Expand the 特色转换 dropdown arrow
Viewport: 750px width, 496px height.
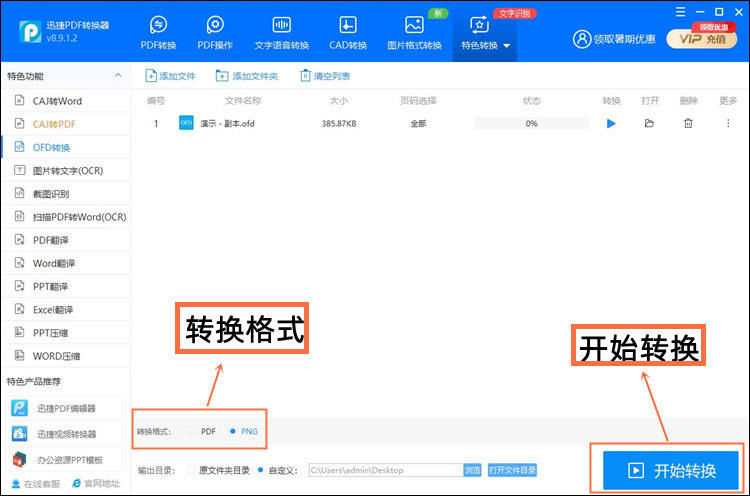pos(507,46)
